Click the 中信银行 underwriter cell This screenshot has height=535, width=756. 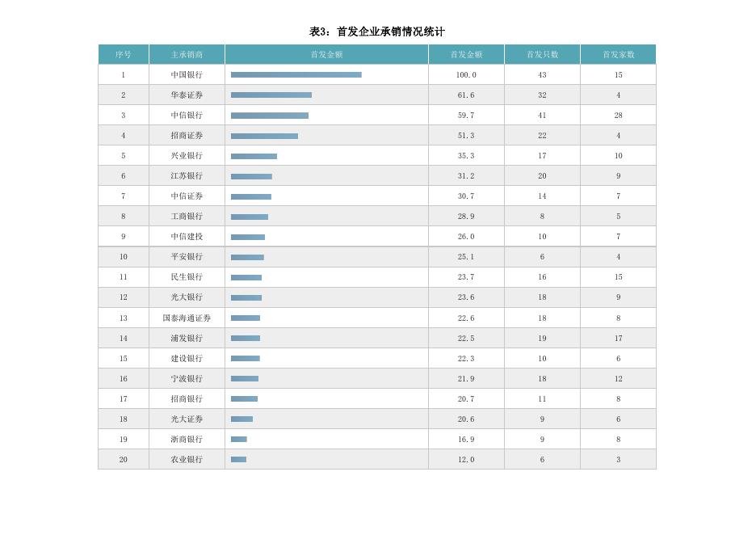pos(187,116)
